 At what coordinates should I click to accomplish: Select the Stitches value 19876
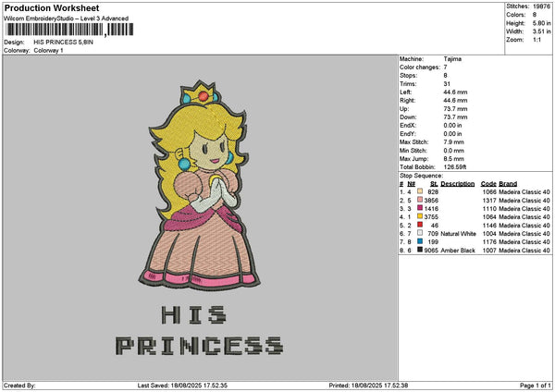(x=541, y=6)
